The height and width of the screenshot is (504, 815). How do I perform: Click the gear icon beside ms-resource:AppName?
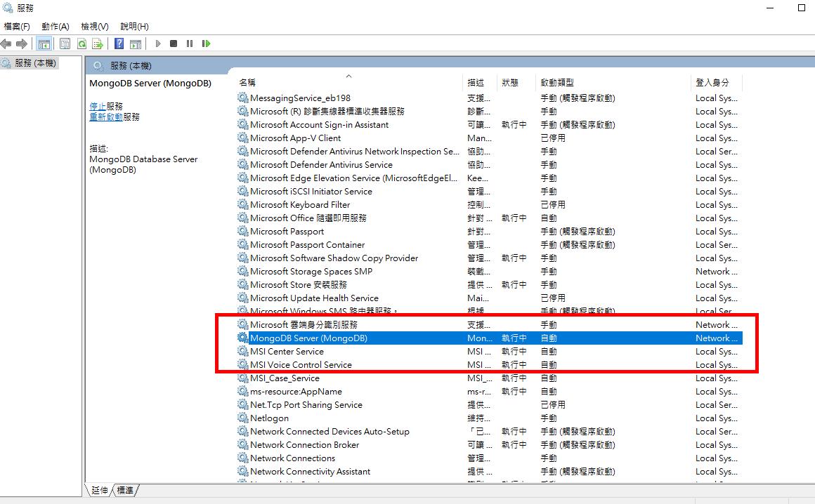point(242,392)
